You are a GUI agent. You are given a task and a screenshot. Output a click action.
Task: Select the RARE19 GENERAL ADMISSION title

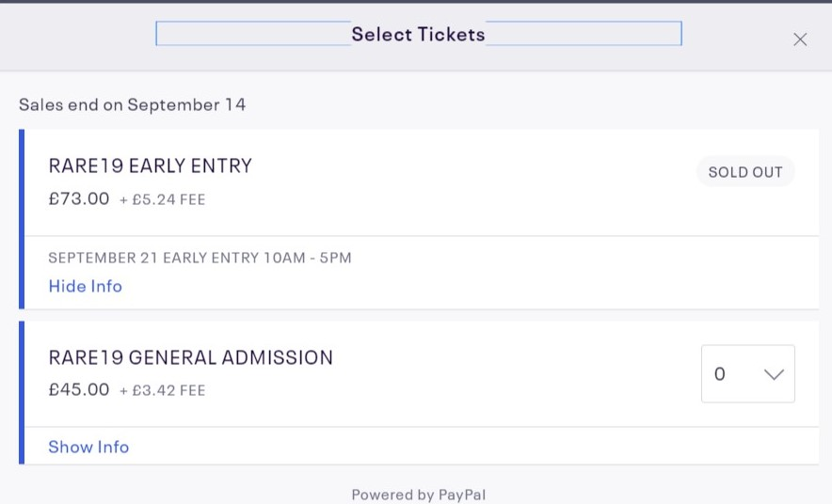(x=191, y=357)
